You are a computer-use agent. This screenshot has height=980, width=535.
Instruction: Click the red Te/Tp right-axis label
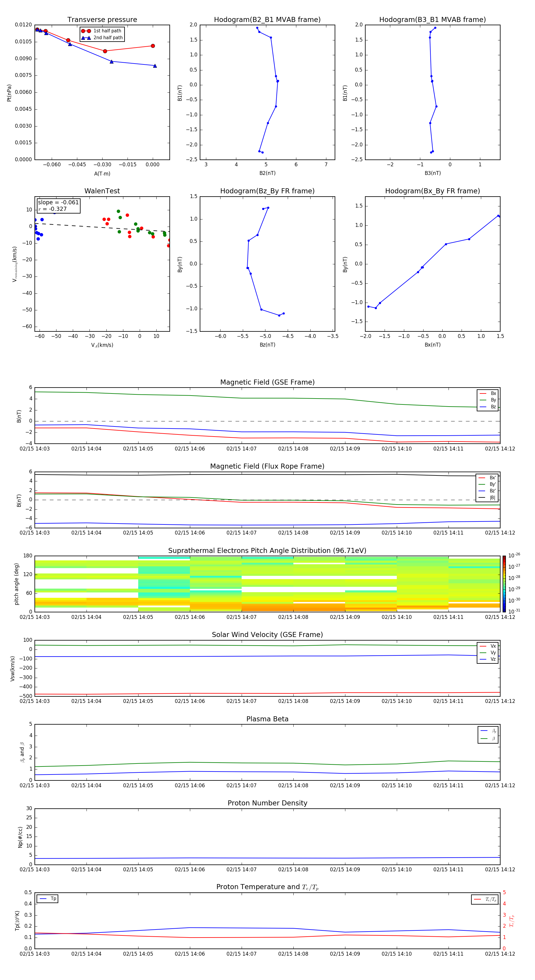512,921
